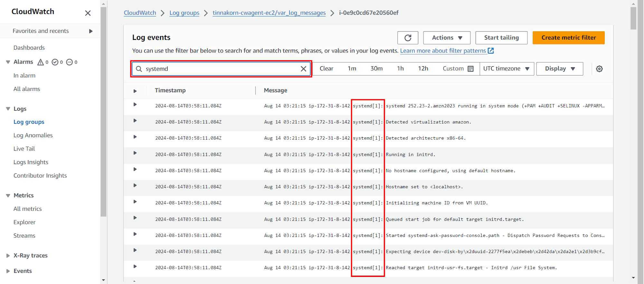644x284 pixels.
Task: Open the log events settings gear
Action: tap(599, 69)
